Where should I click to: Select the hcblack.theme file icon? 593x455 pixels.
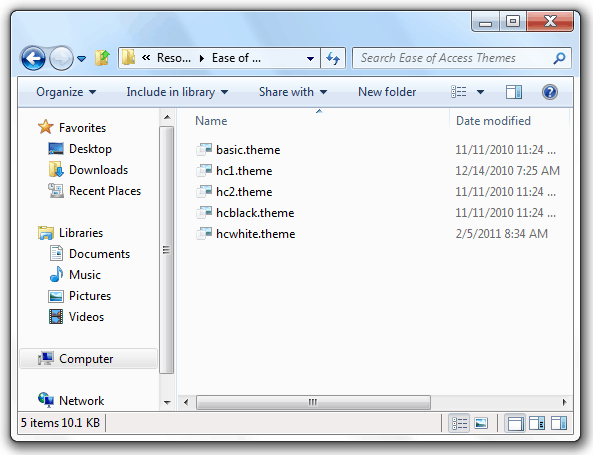(204, 213)
